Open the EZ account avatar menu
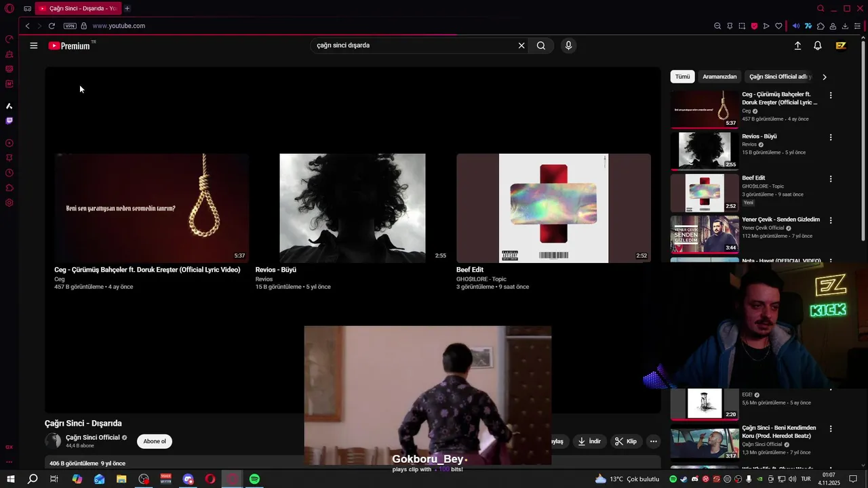Screen dimensions: 868x488 point(841,45)
